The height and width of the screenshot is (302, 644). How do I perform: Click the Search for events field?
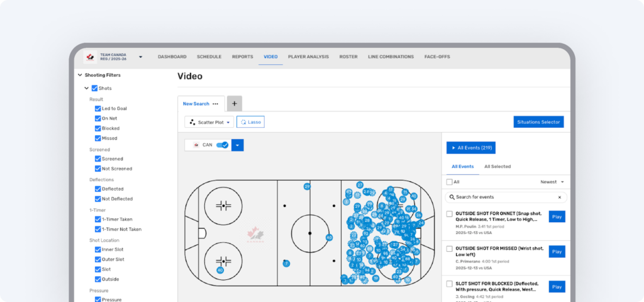tap(503, 198)
